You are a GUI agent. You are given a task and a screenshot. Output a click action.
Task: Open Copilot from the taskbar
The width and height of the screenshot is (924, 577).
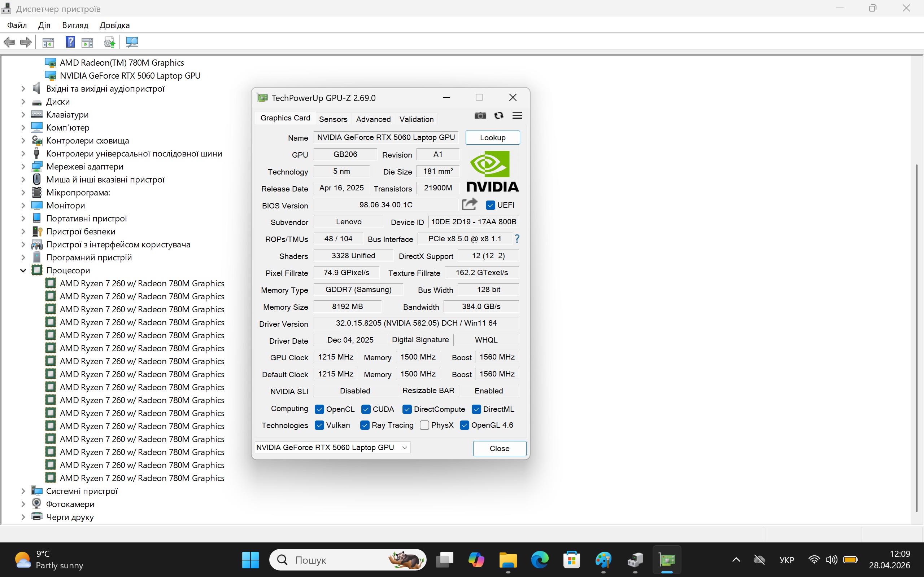(476, 560)
